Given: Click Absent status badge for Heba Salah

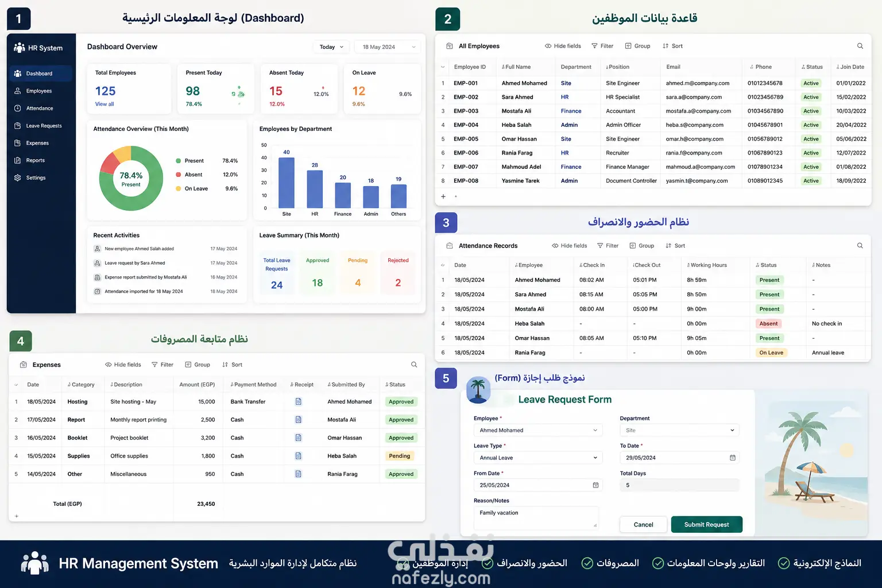Looking at the screenshot, I should [x=768, y=324].
